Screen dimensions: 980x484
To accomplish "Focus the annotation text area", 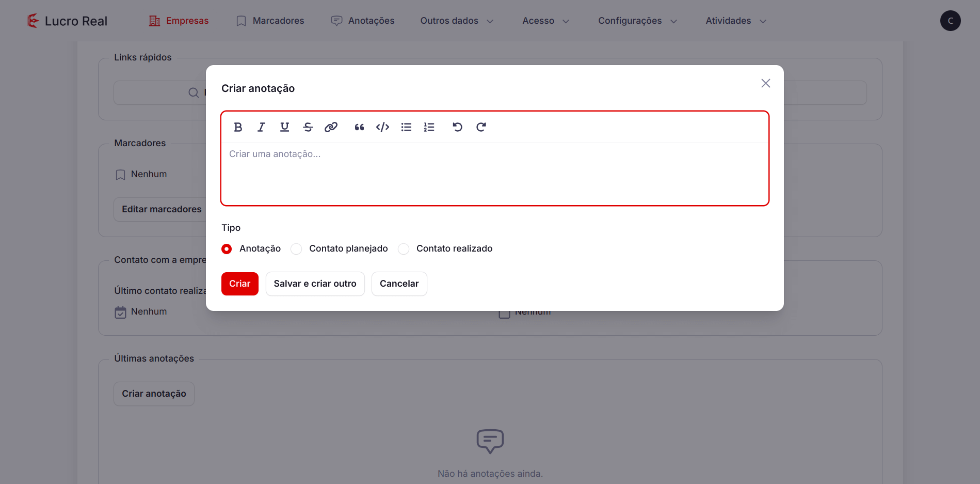I will [494, 173].
